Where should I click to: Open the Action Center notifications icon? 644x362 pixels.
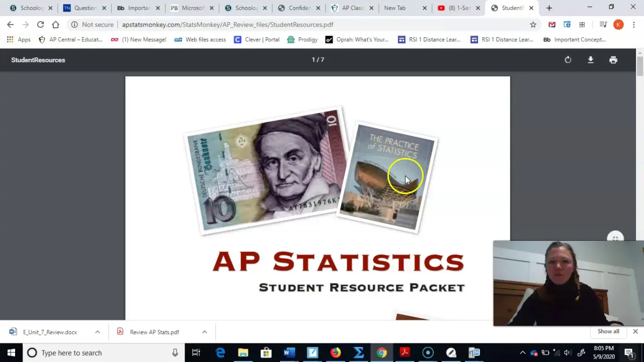[x=629, y=353]
